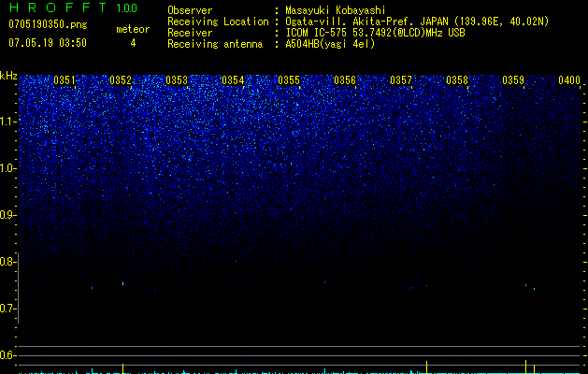Click the HROFFT 1.0.0 title text

click(74, 7)
